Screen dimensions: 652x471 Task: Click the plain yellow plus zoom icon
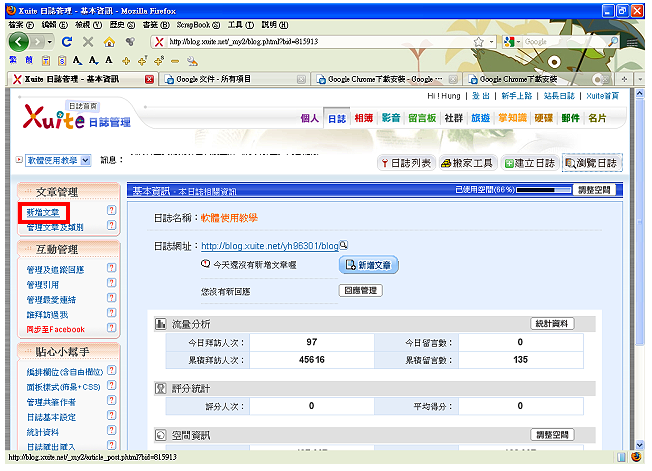[x=126, y=62]
